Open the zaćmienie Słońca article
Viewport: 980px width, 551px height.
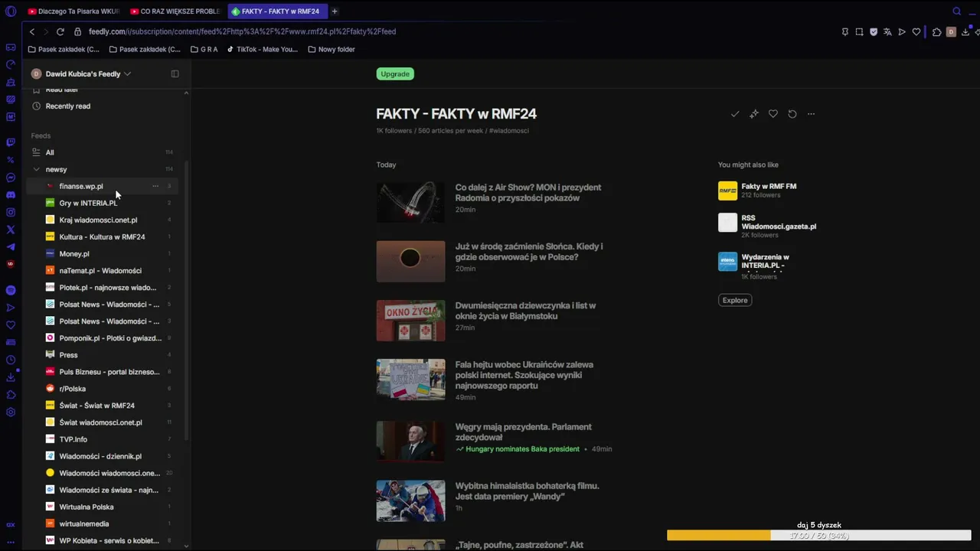pos(529,252)
